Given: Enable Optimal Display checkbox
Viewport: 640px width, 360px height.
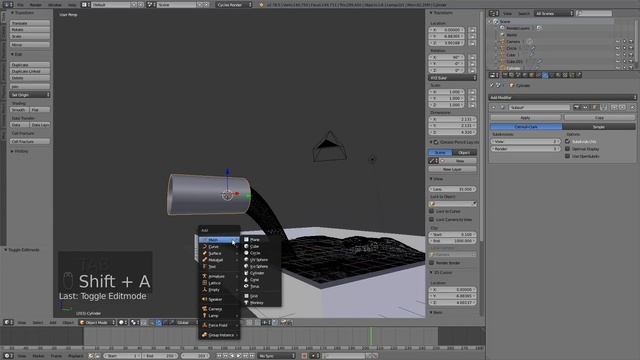Looking at the screenshot, I should point(567,149).
